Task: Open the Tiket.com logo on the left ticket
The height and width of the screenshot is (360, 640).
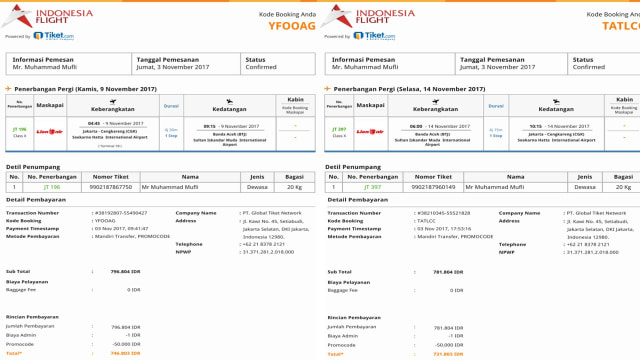Action: (x=53, y=36)
